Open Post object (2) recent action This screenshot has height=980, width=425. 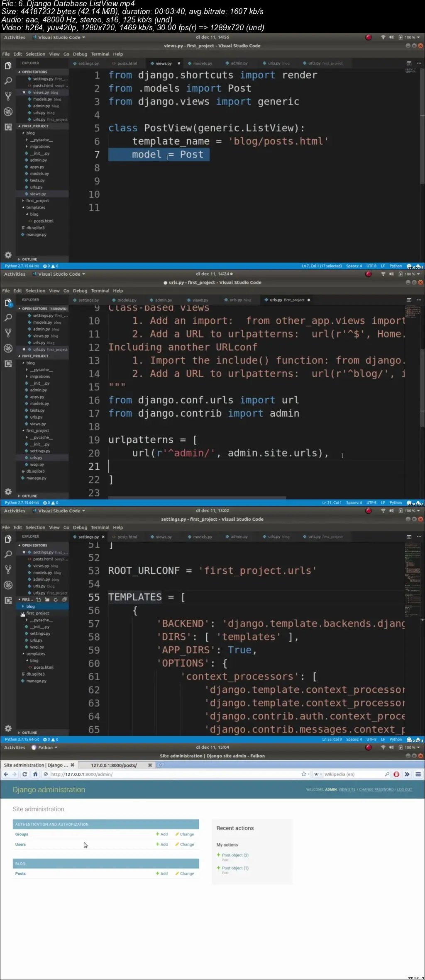(x=235, y=855)
